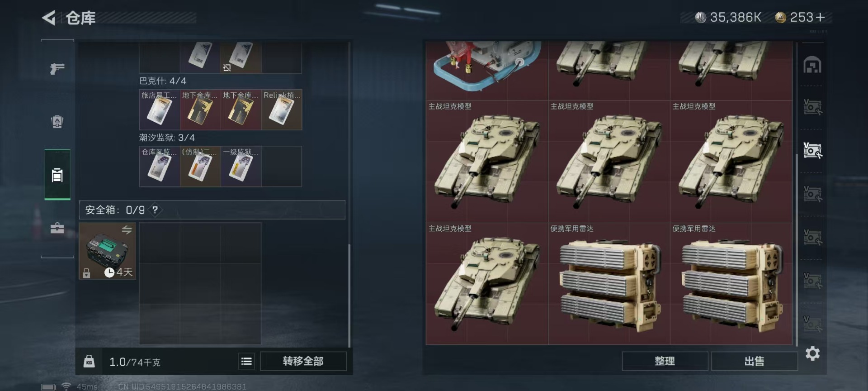868x391 pixels.
Task: Open warehouse settings gear icon
Action: pyautogui.click(x=812, y=353)
